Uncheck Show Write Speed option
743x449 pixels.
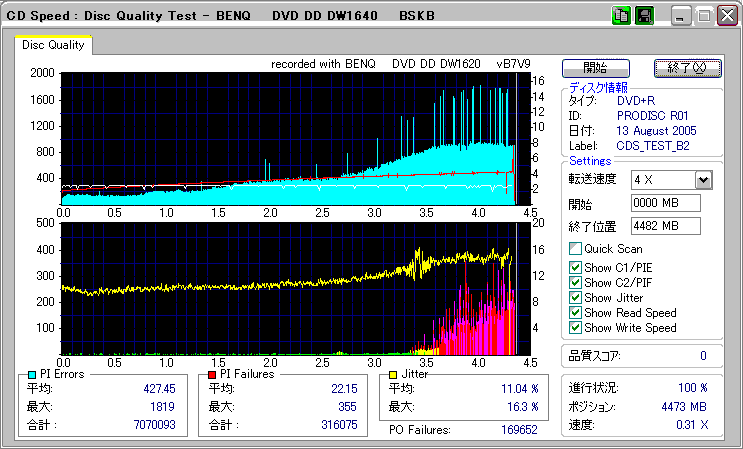click(x=575, y=327)
